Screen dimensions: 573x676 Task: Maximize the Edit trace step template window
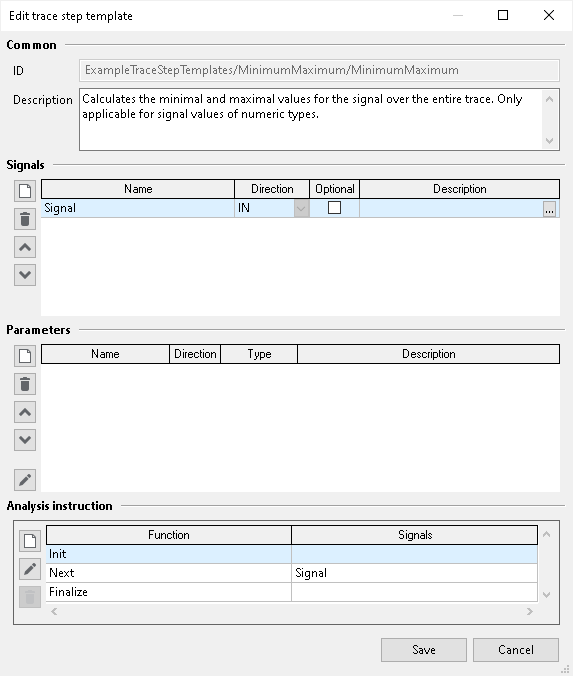click(x=503, y=16)
